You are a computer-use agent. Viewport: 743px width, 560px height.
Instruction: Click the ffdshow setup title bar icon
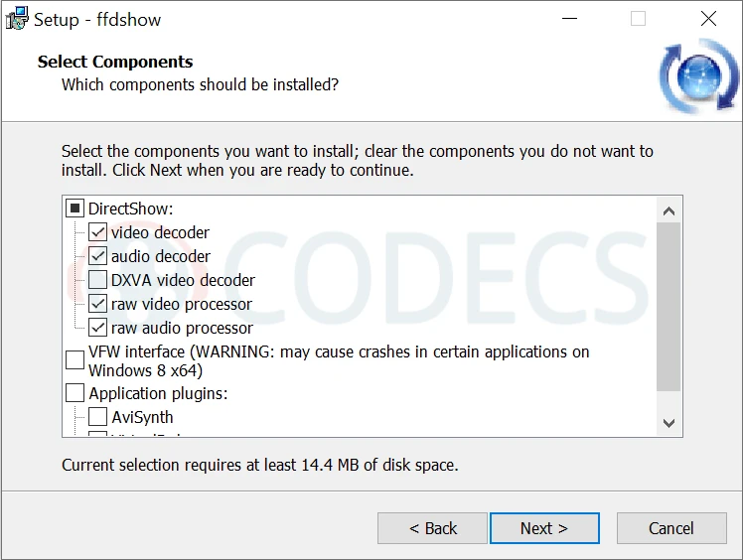click(x=17, y=19)
